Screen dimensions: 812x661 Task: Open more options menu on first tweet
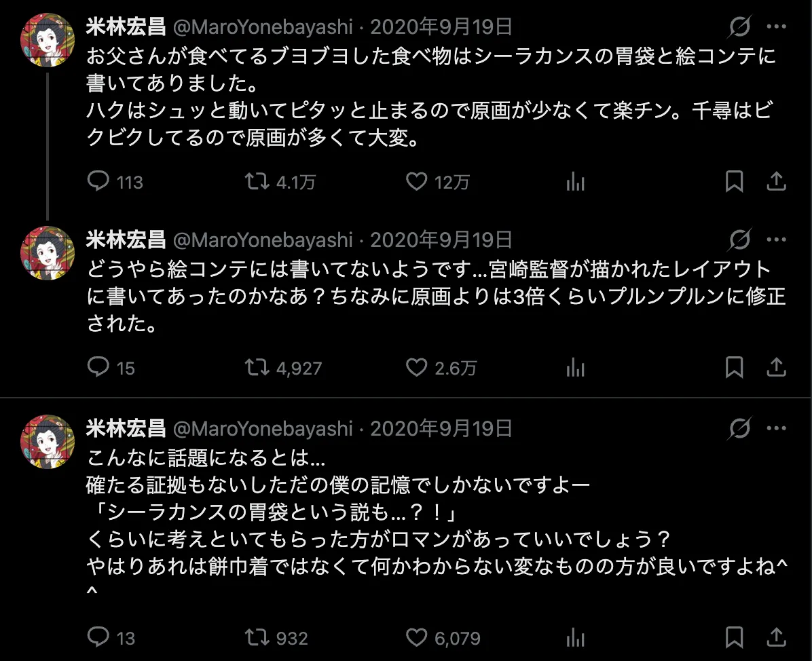[776, 27]
